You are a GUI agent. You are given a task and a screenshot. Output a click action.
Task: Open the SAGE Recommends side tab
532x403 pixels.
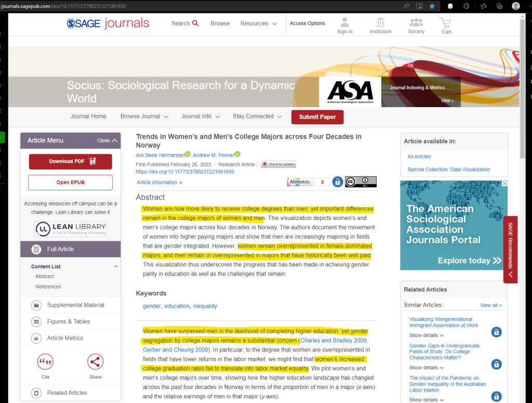coord(510,250)
